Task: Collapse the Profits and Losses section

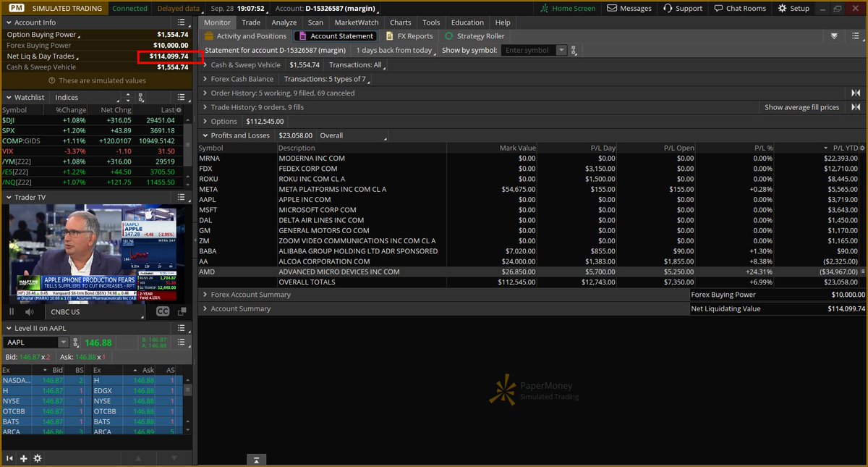Action: 205,135
